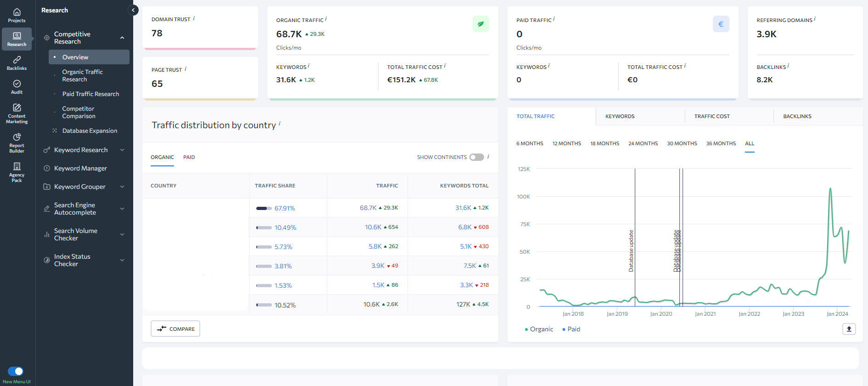The width and height of the screenshot is (868, 386).
Task: Select the 24 Months time range
Action: pyautogui.click(x=643, y=143)
